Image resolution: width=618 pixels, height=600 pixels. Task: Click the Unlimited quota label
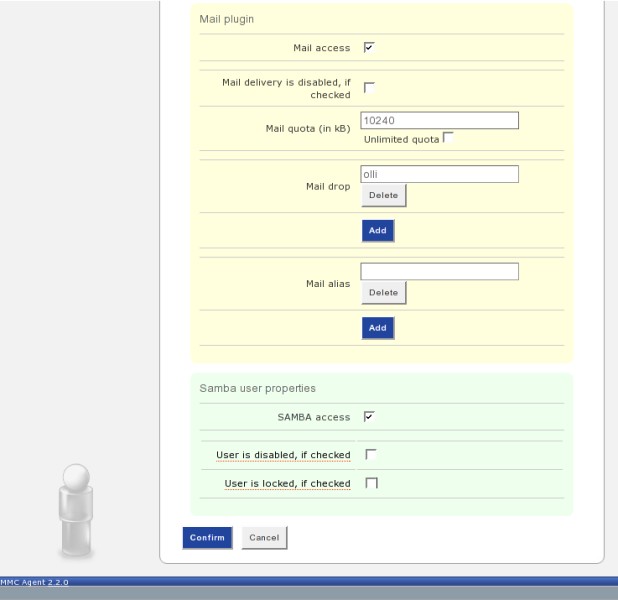coord(402,140)
